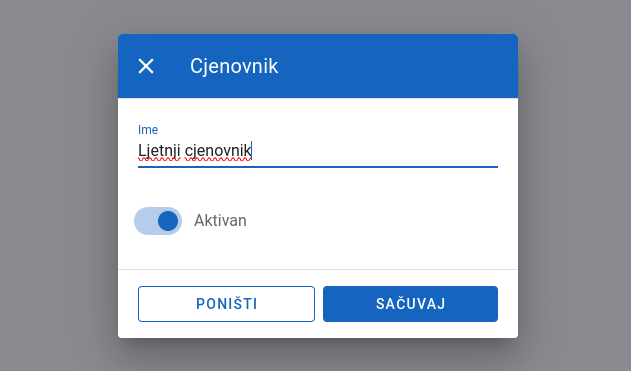
Task: Cancel changes with the PONIŠTI button
Action: [226, 304]
